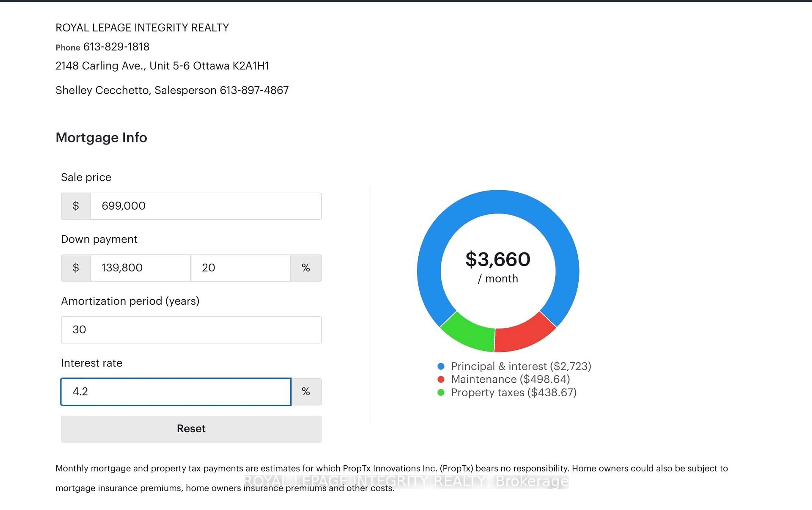Click the blue Principal & interest legend dot

tap(441, 366)
